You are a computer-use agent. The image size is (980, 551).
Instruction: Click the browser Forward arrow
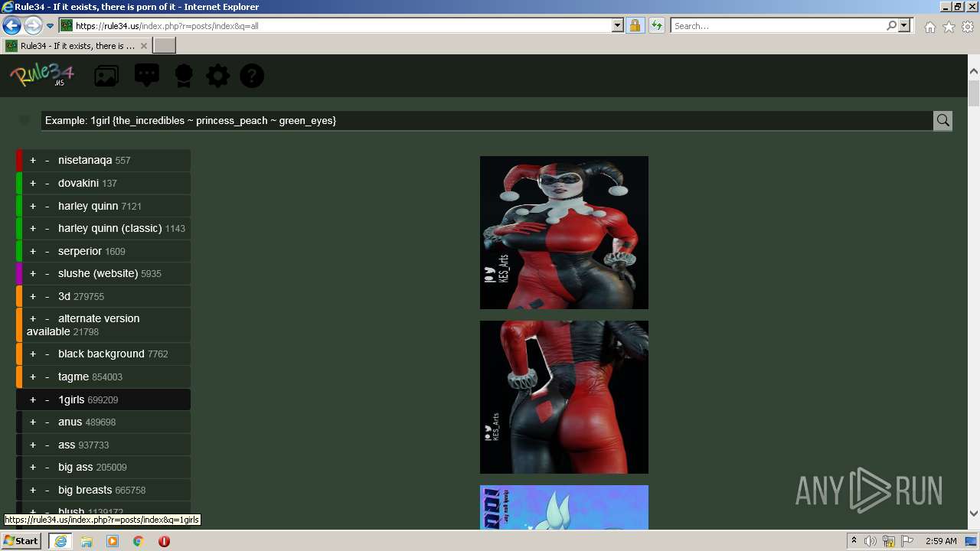click(x=32, y=25)
